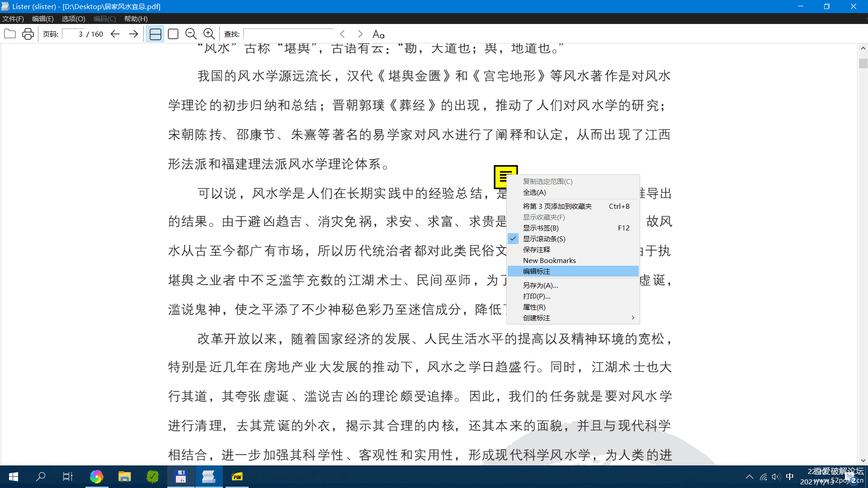This screenshot has height=488, width=868.
Task: Select 将第 3 页添加到收藏夹 entry
Action: click(x=573, y=206)
